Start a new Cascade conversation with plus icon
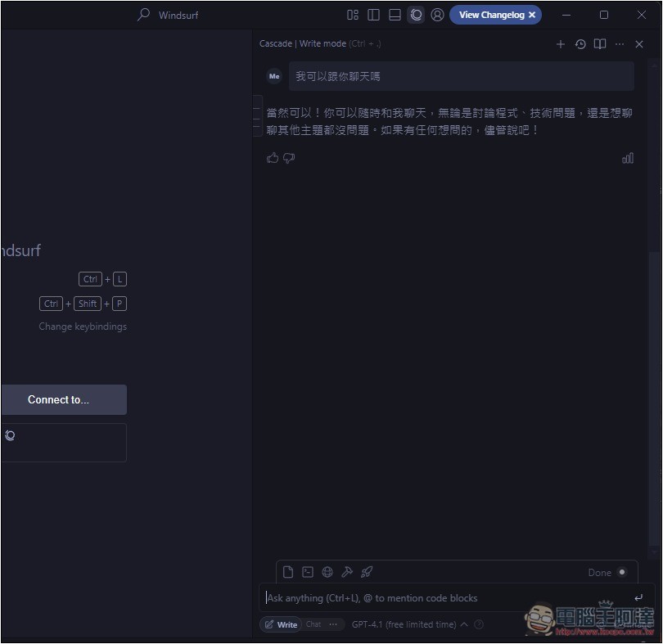Viewport: 663px width, 644px height. point(561,44)
